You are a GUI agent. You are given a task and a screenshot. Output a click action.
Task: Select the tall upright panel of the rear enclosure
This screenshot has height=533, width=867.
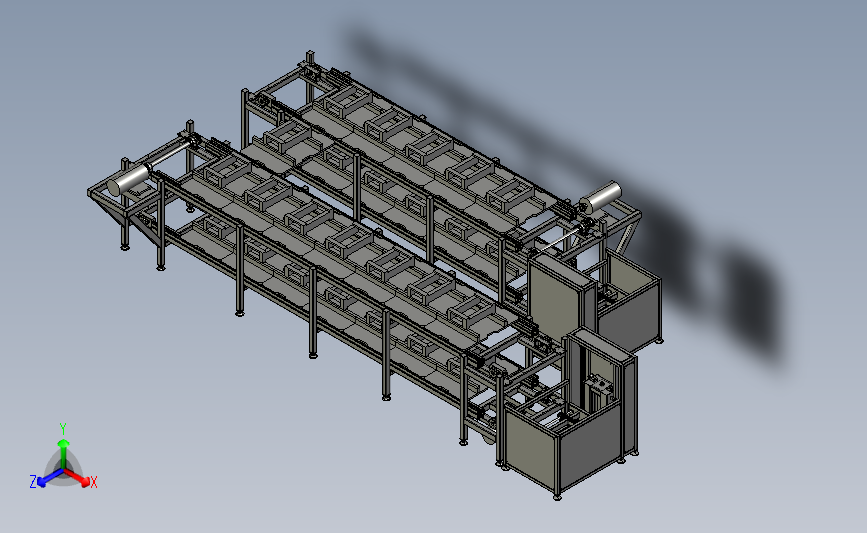[x=555, y=299]
